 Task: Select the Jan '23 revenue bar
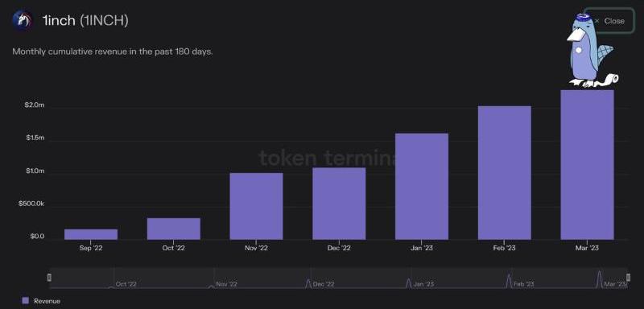point(422,187)
